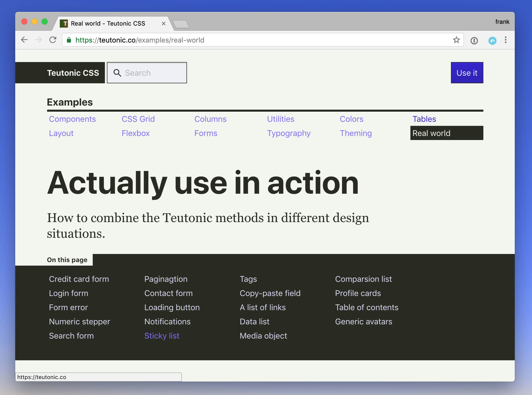The width and height of the screenshot is (532, 395).
Task: Click the search magnifier icon
Action: click(x=117, y=73)
